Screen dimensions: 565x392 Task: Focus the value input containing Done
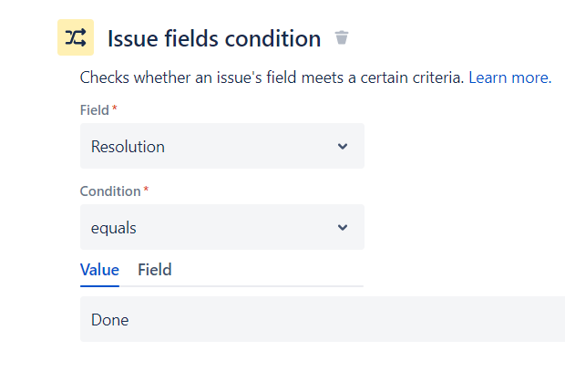pos(323,319)
